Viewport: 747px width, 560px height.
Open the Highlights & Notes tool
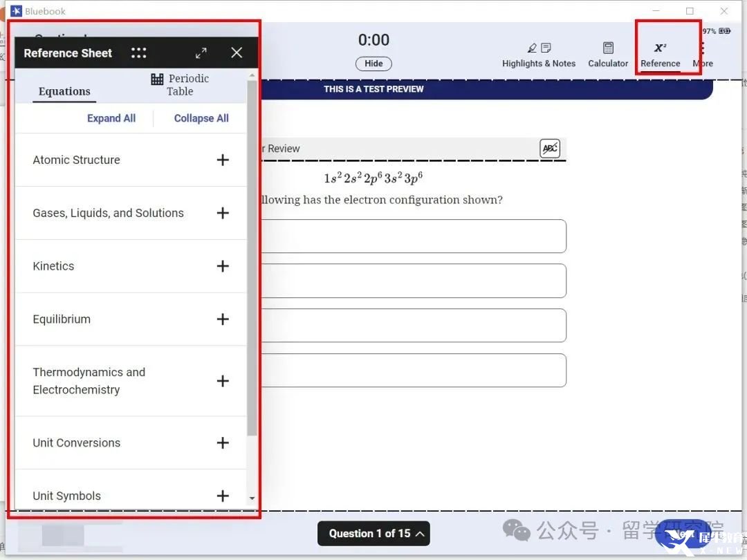pyautogui.click(x=538, y=55)
